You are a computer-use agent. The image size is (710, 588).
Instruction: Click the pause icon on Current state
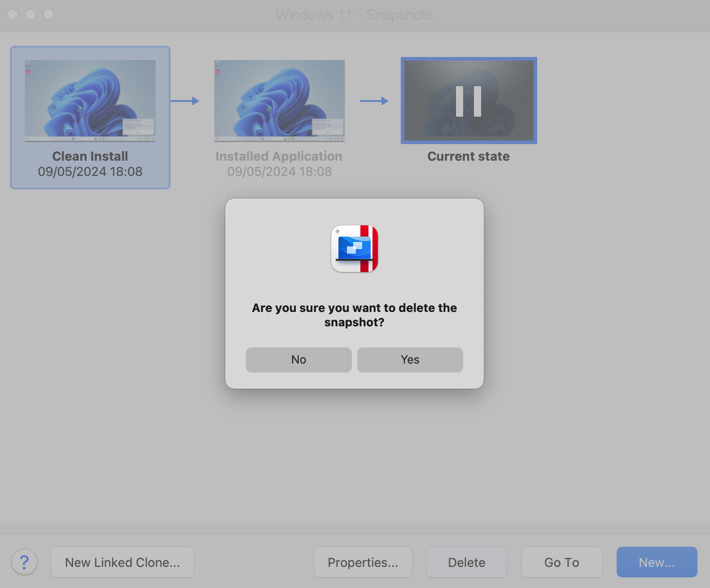point(469,101)
